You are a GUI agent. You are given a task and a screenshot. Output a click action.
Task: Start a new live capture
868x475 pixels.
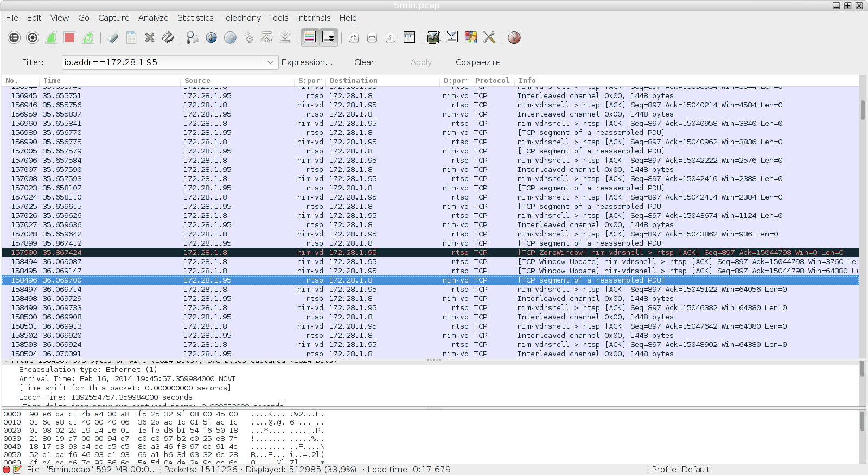(x=51, y=37)
